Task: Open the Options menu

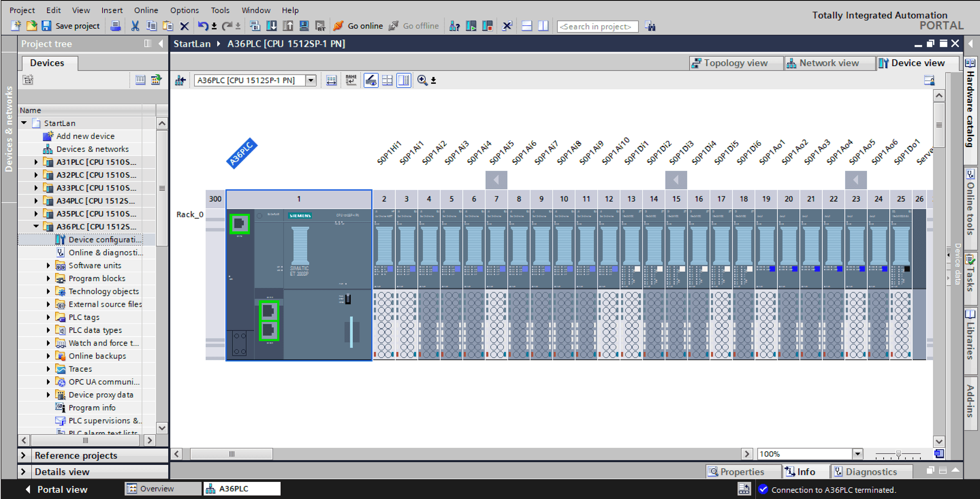Action: [x=184, y=10]
